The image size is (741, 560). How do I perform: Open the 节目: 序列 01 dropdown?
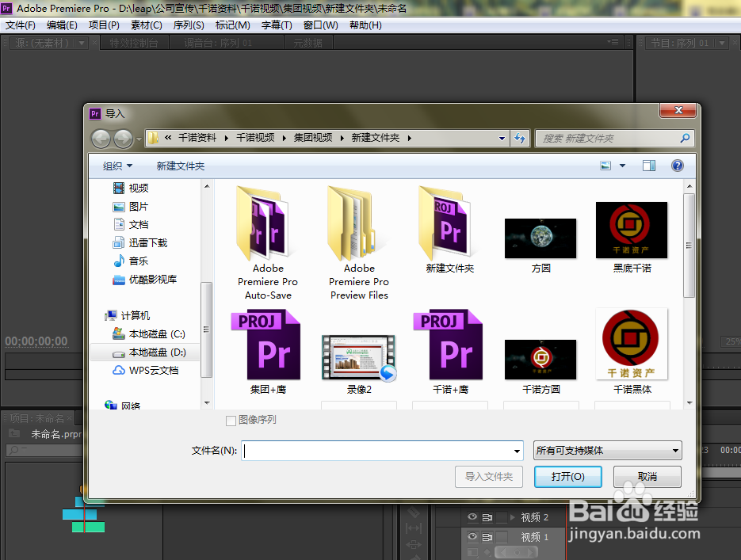(722, 43)
